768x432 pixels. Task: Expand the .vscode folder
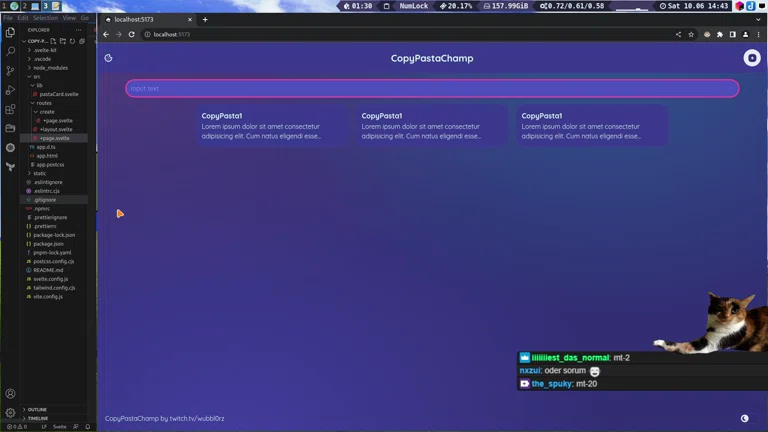[42, 59]
